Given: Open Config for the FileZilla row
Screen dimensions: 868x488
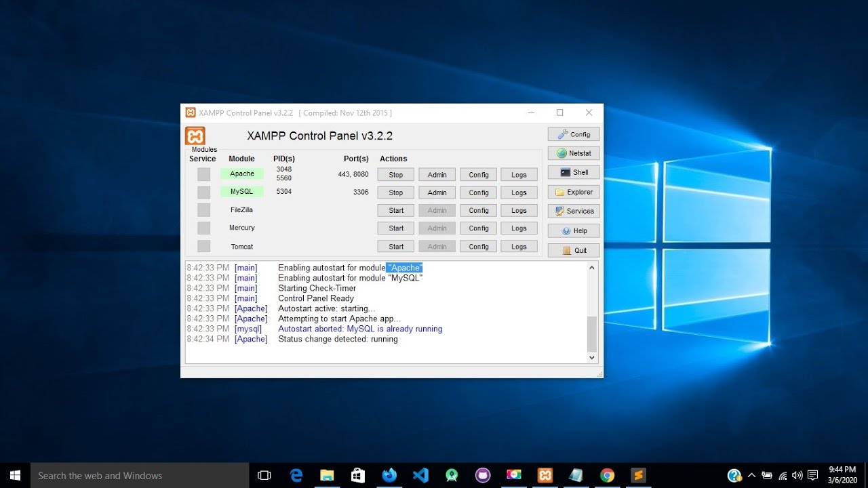Looking at the screenshot, I should (x=479, y=210).
